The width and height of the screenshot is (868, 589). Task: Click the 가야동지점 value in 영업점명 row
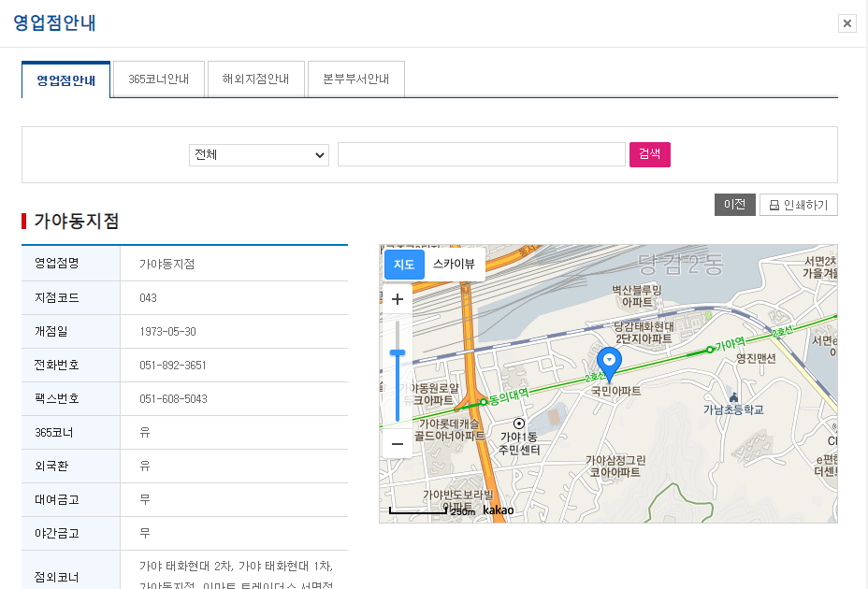(166, 264)
